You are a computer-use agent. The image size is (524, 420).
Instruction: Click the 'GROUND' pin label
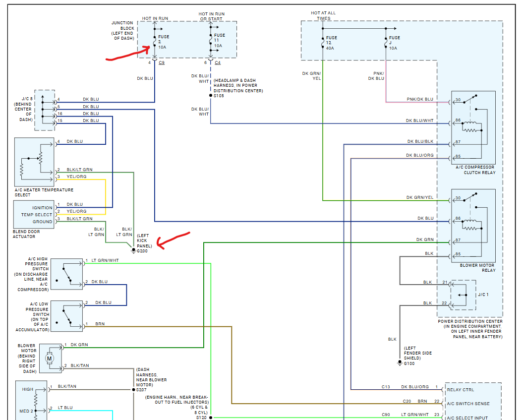(x=43, y=221)
